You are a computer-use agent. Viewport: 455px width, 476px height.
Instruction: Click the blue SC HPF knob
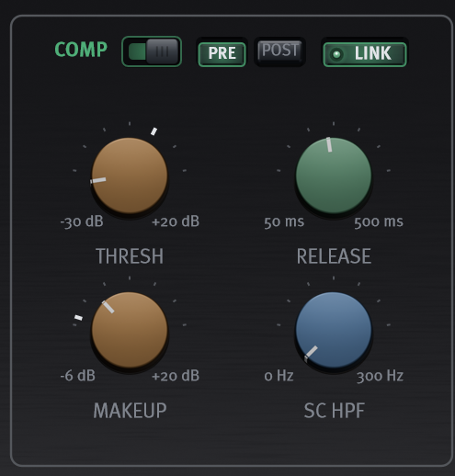[x=334, y=330]
